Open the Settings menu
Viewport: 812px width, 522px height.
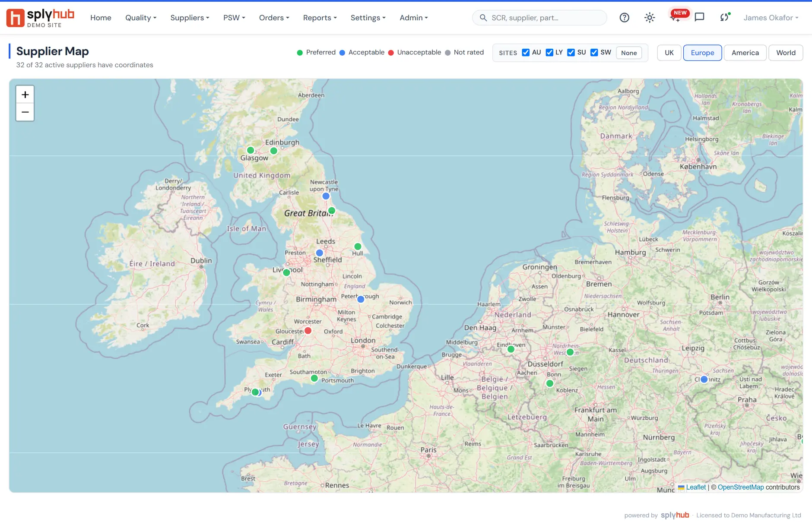tap(368, 18)
